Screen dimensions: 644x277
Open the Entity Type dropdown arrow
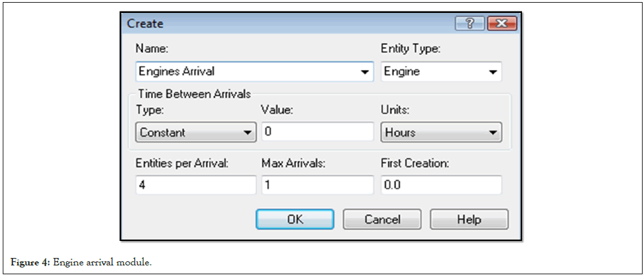(492, 72)
